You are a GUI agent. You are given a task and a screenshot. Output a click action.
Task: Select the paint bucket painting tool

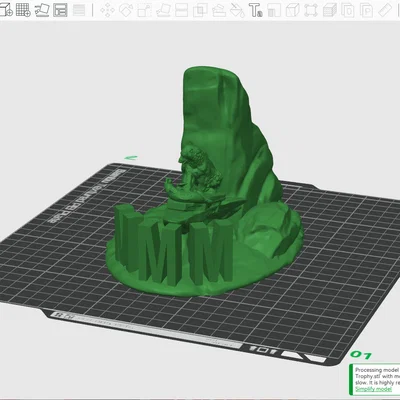pyautogui.click(x=237, y=10)
